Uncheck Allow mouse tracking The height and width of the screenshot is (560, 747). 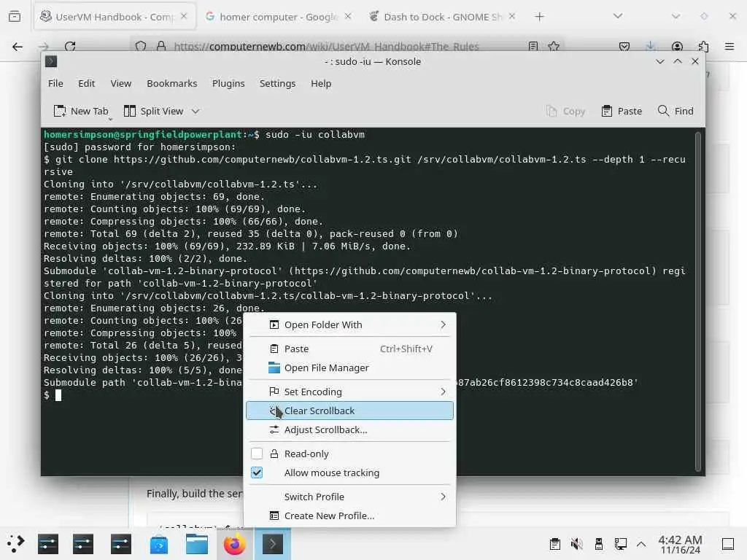[257, 472]
